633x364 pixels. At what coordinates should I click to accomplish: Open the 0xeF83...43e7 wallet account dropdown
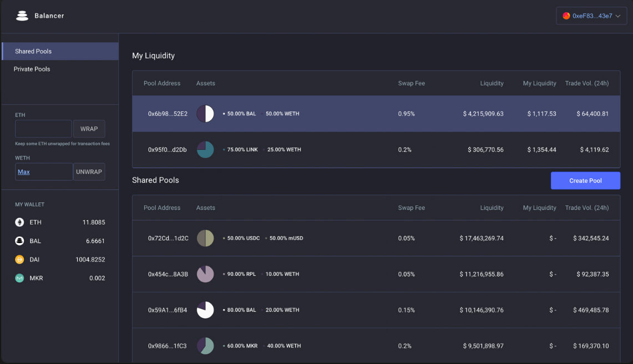591,16
